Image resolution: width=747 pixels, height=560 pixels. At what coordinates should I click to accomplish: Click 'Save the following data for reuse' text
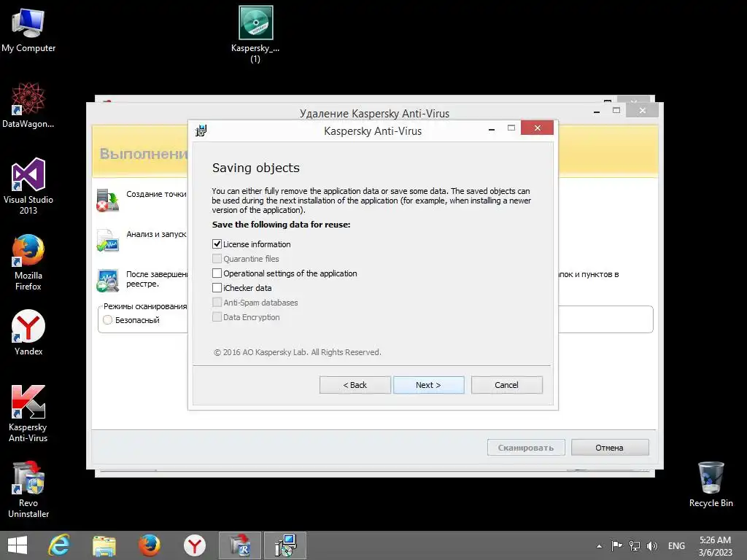pyautogui.click(x=281, y=225)
